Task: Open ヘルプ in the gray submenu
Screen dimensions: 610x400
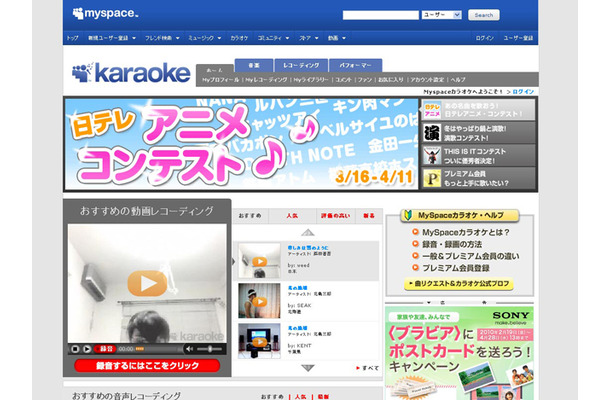Action: (458, 79)
